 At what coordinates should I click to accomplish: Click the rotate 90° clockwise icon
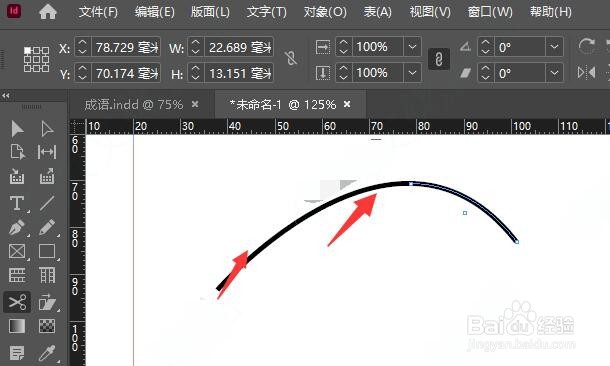(586, 46)
